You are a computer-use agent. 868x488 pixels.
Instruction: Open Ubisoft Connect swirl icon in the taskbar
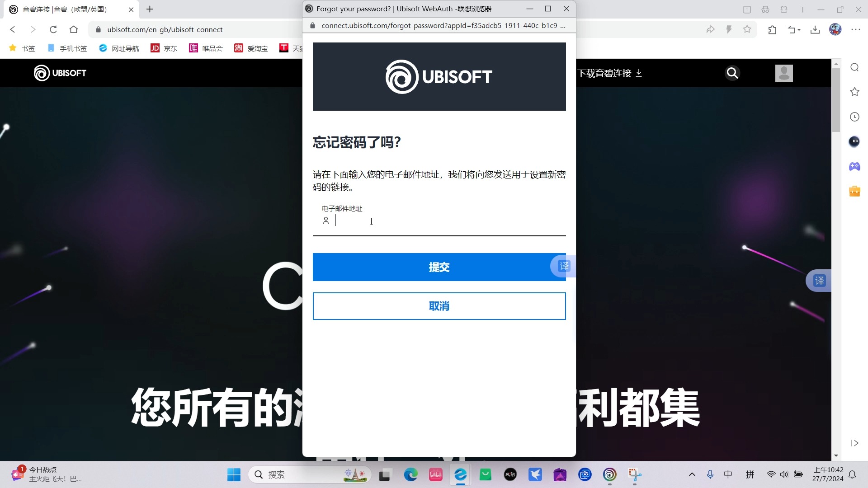609,474
